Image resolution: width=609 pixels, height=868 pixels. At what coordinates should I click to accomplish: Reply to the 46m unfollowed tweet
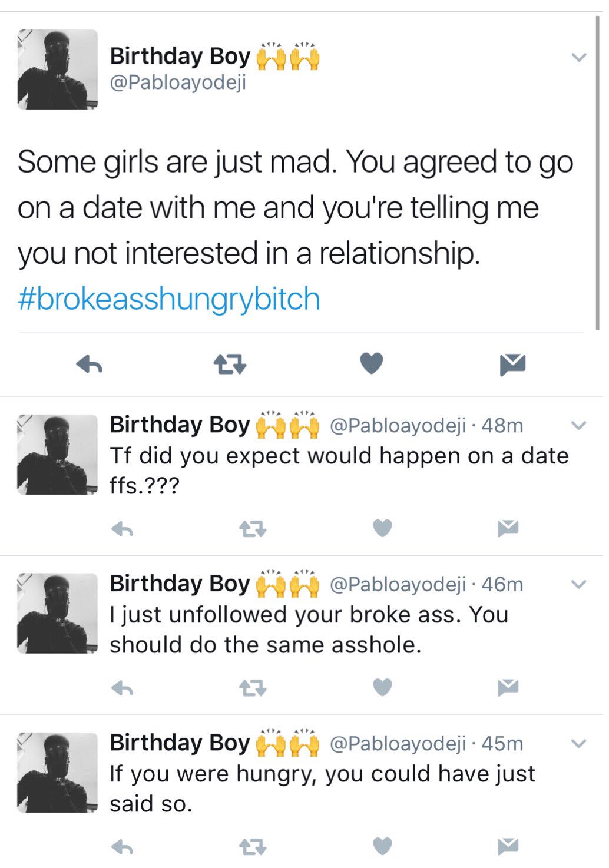pyautogui.click(x=123, y=688)
